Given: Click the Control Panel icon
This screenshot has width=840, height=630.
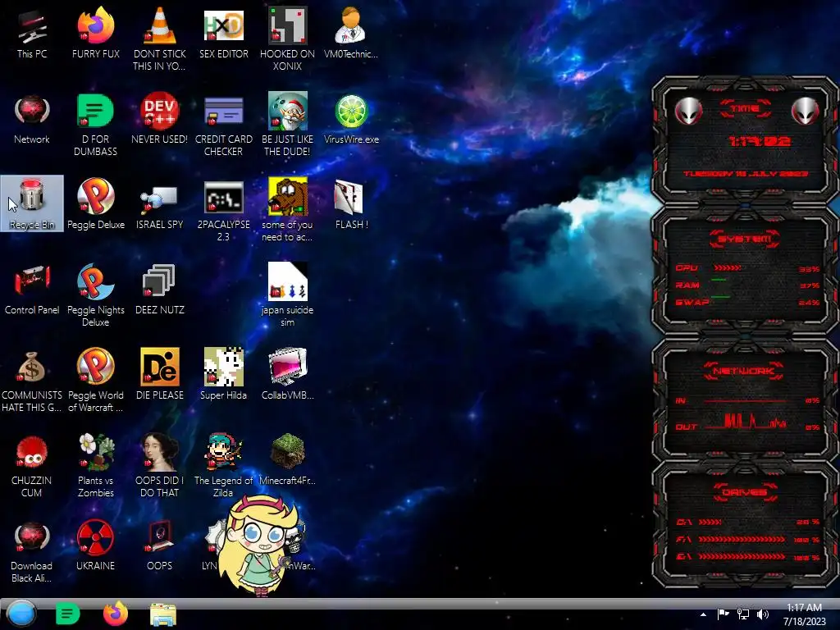Looking at the screenshot, I should point(32,290).
